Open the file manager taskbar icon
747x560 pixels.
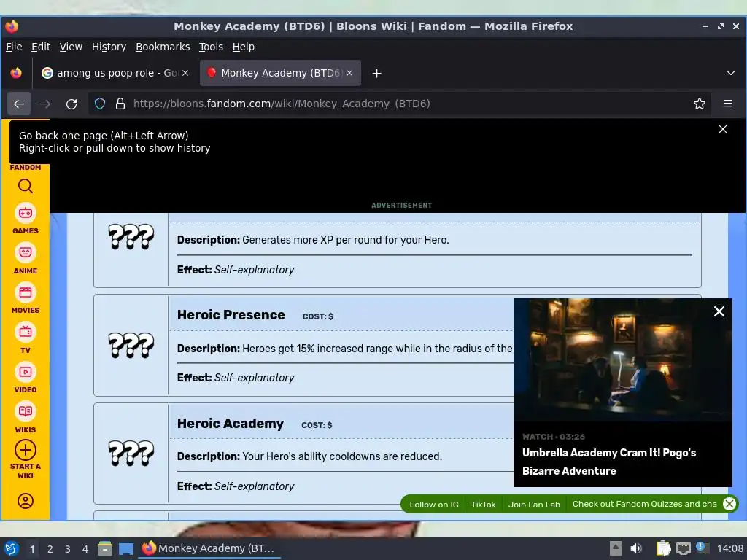(x=105, y=548)
